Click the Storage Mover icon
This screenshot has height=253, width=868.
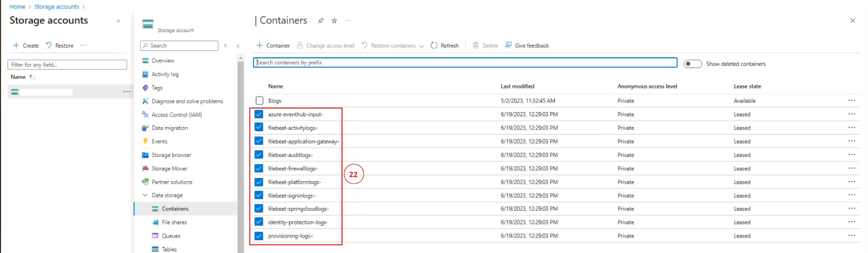(145, 168)
